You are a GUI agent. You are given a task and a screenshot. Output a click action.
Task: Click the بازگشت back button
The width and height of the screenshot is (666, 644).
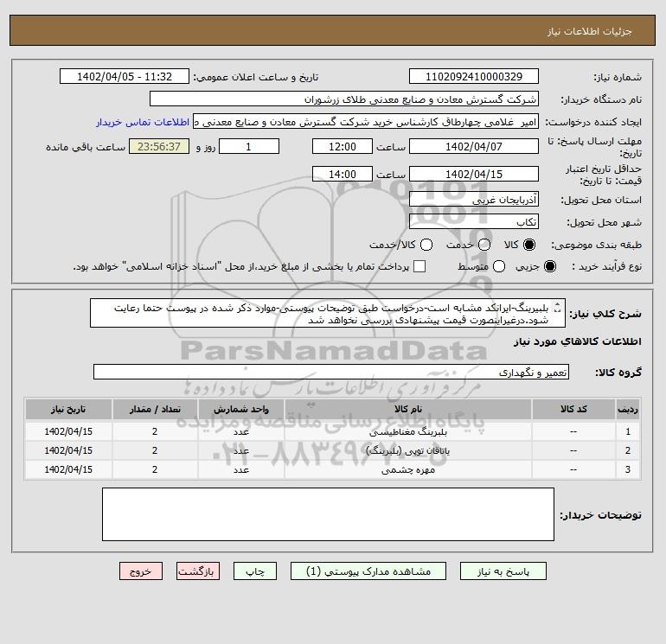(x=198, y=571)
